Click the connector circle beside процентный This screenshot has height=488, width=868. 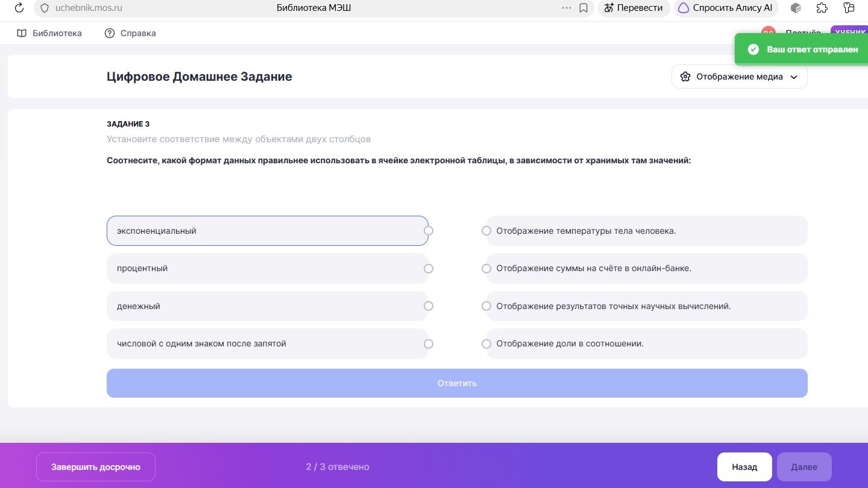point(429,269)
